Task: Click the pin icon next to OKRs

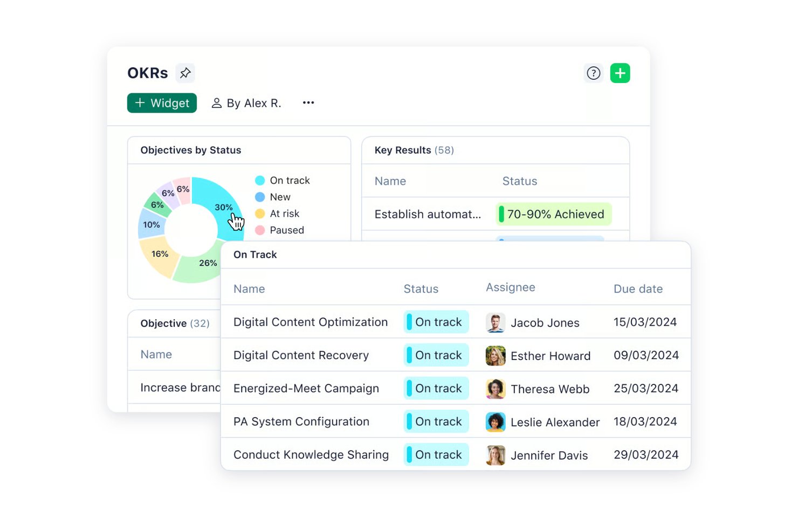Action: pyautogui.click(x=185, y=73)
